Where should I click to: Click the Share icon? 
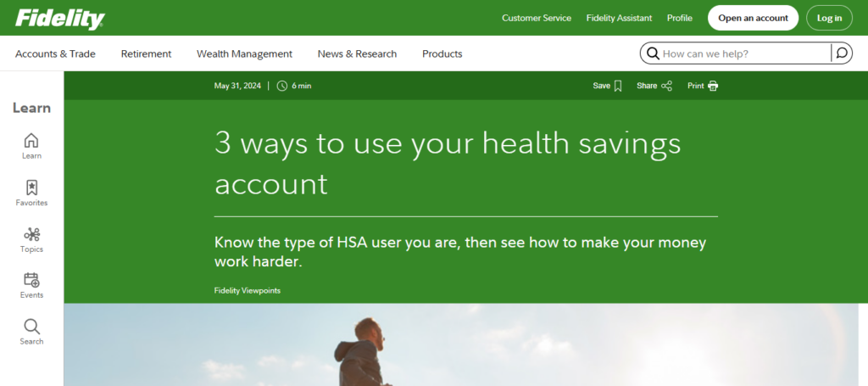click(666, 86)
